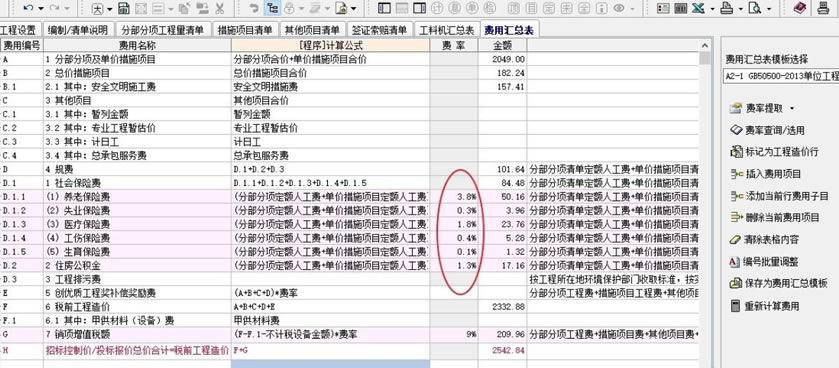Open 签证索赔清单 tab

tap(379, 30)
